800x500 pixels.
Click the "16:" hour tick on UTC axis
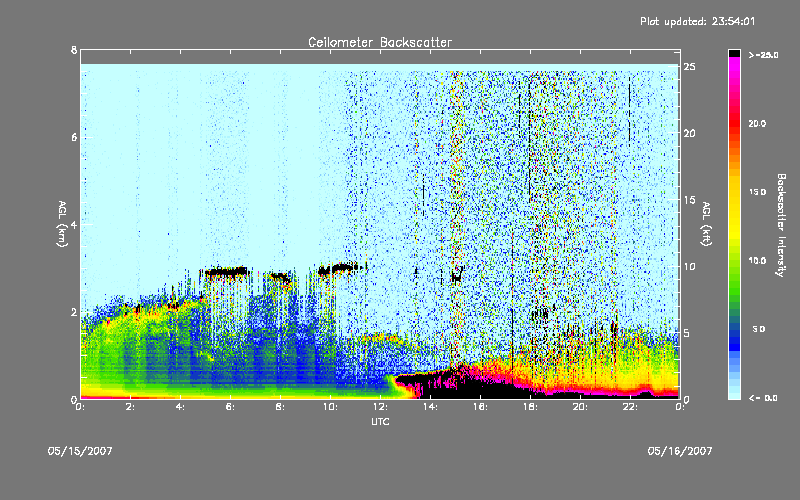pyautogui.click(x=481, y=407)
